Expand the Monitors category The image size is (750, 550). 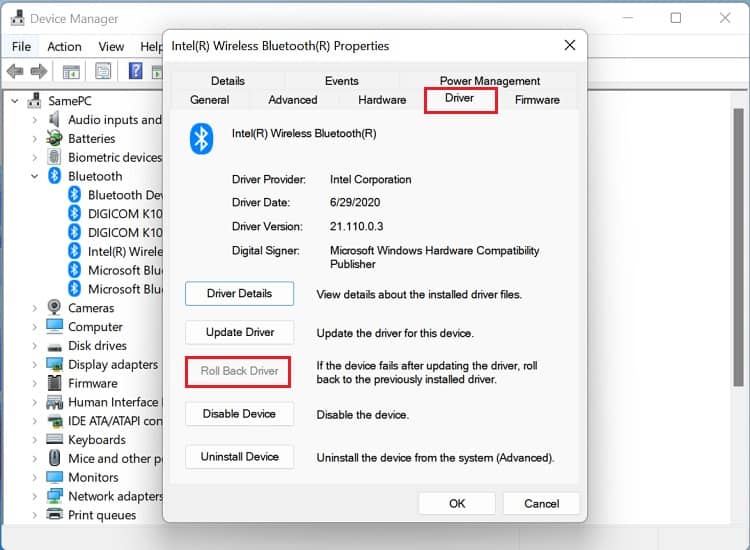pos(34,477)
